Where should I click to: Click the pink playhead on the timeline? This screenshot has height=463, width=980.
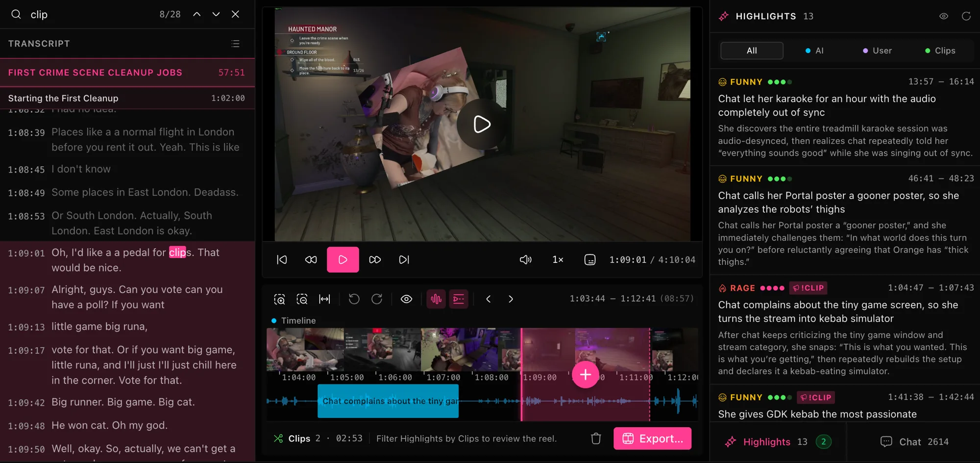tap(521, 374)
